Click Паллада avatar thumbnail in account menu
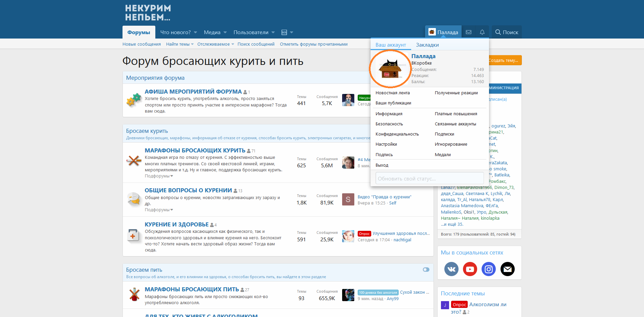 [x=390, y=69]
